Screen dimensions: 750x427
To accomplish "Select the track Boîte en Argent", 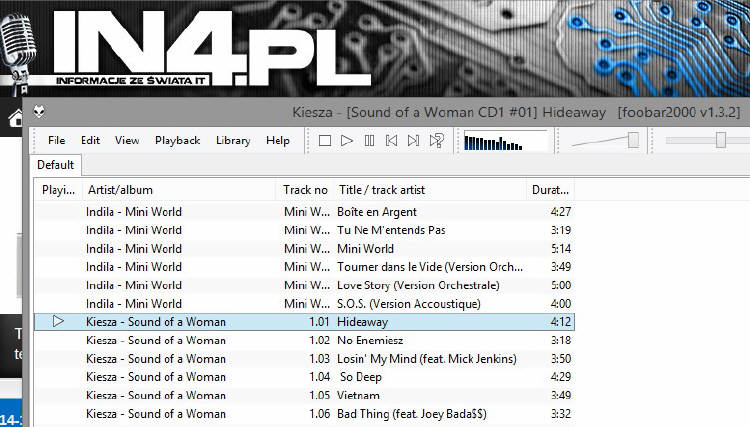I will coord(304,212).
